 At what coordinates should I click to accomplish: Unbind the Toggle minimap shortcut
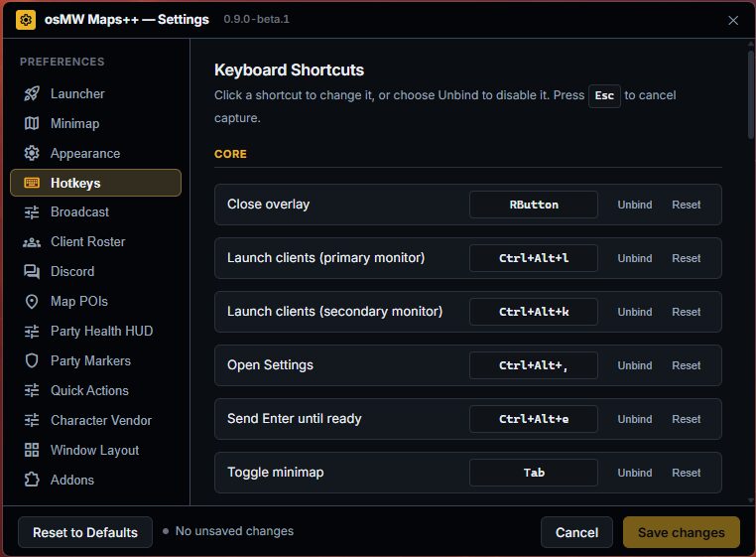[635, 473]
